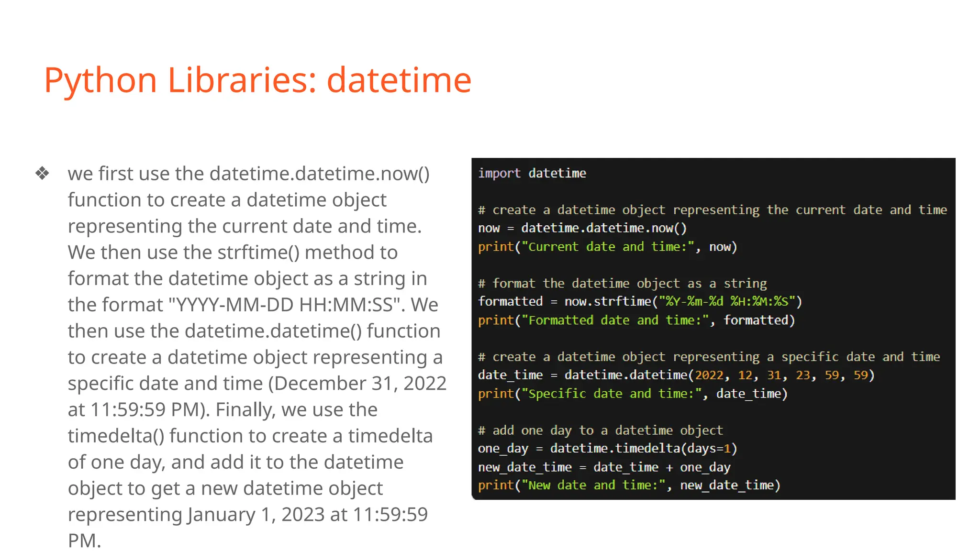Click the line print("Formatted date and time:", formatted)
The width and height of the screenshot is (980, 551).
tap(636, 320)
